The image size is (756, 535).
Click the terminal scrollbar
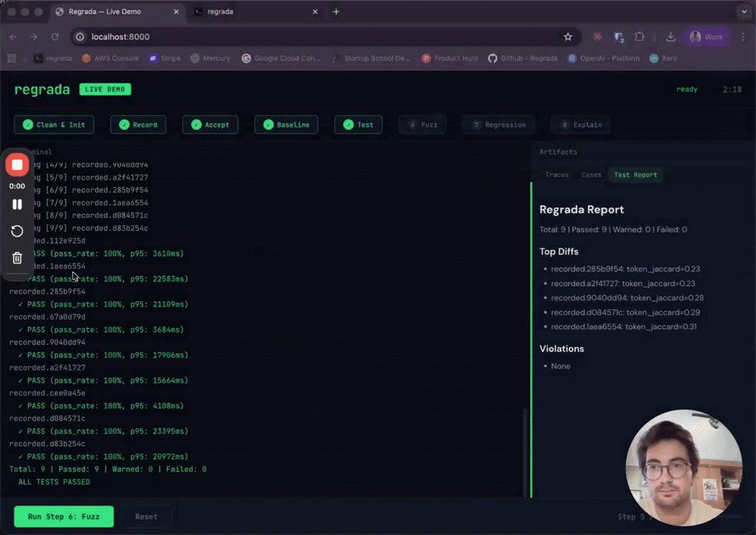(x=525, y=452)
